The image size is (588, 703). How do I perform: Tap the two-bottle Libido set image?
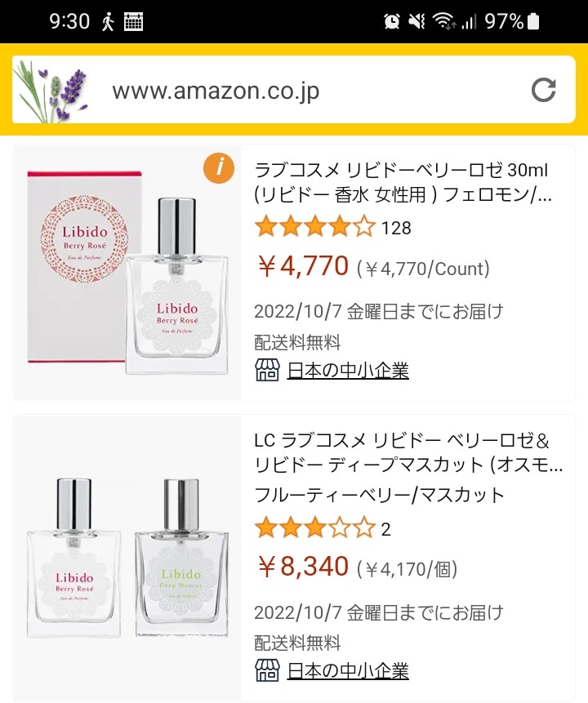(127, 558)
